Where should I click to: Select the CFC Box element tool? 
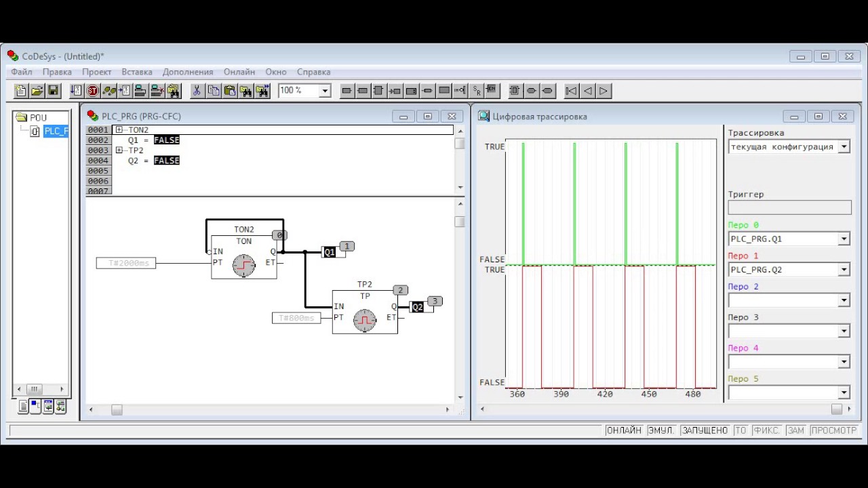(x=378, y=90)
